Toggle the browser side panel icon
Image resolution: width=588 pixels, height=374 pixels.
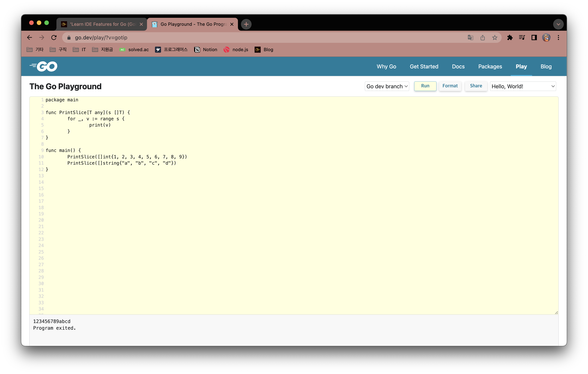pos(534,38)
